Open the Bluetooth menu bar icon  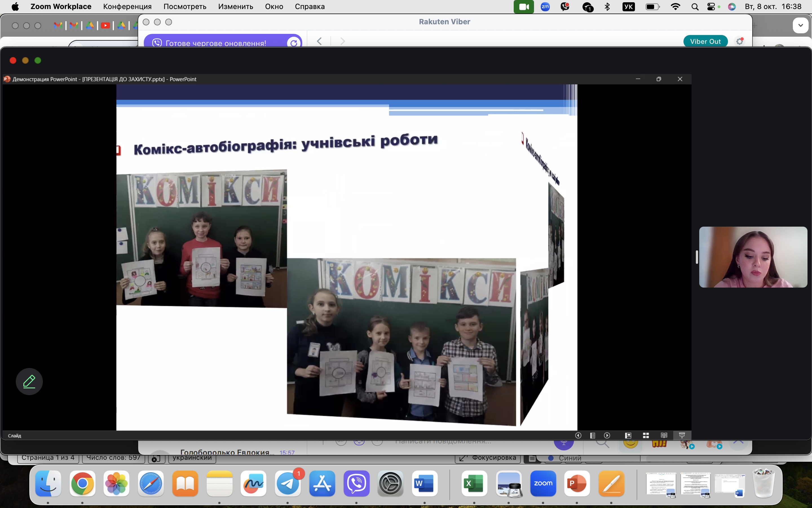pos(607,7)
